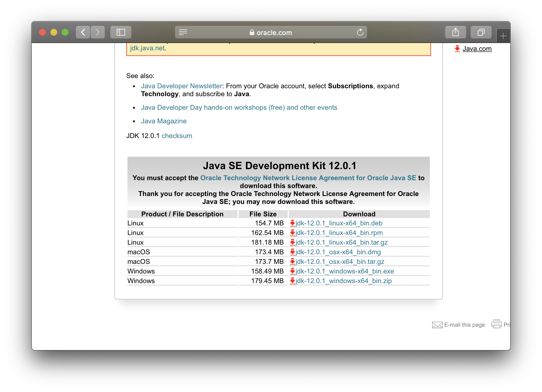Viewport: 542px width, 392px height.
Task: Show all tabs overview button
Action: (481, 32)
